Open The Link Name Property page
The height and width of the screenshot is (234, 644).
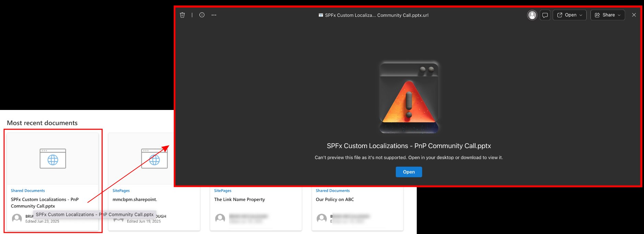point(240,199)
